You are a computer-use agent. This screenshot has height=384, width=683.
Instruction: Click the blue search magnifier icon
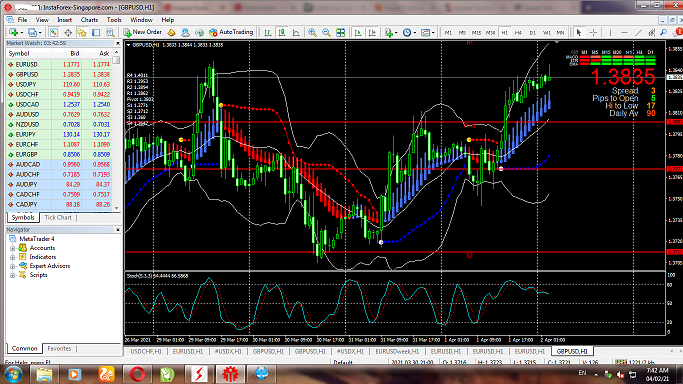point(663,33)
